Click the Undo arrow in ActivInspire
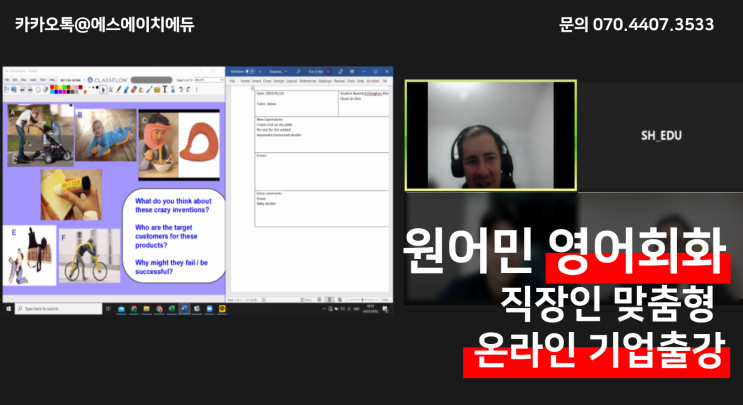Viewport: 743px width, 405px height. 180,89
